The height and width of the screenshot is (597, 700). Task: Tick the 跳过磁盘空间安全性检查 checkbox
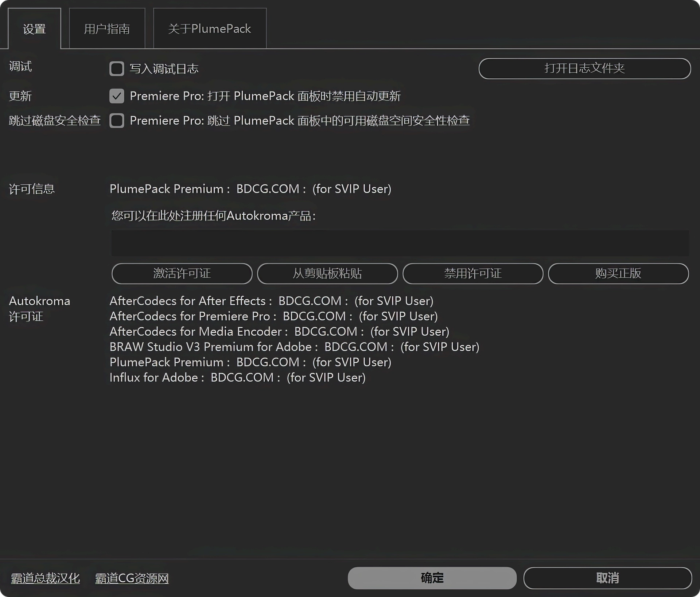point(117,120)
